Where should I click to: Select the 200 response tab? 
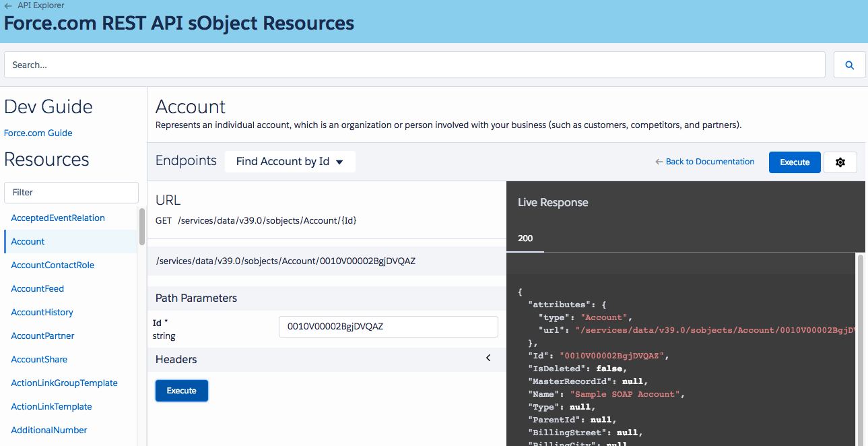point(525,238)
